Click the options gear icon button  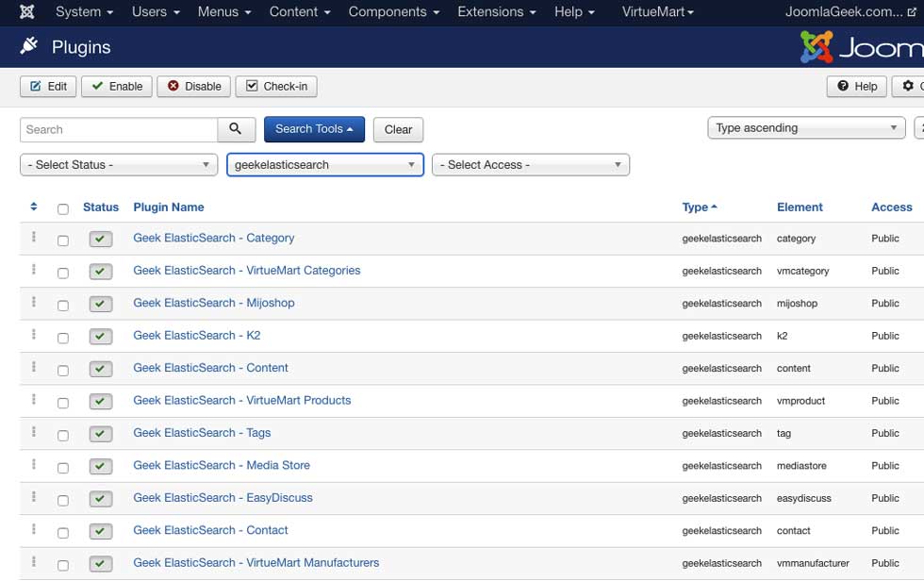pos(908,86)
